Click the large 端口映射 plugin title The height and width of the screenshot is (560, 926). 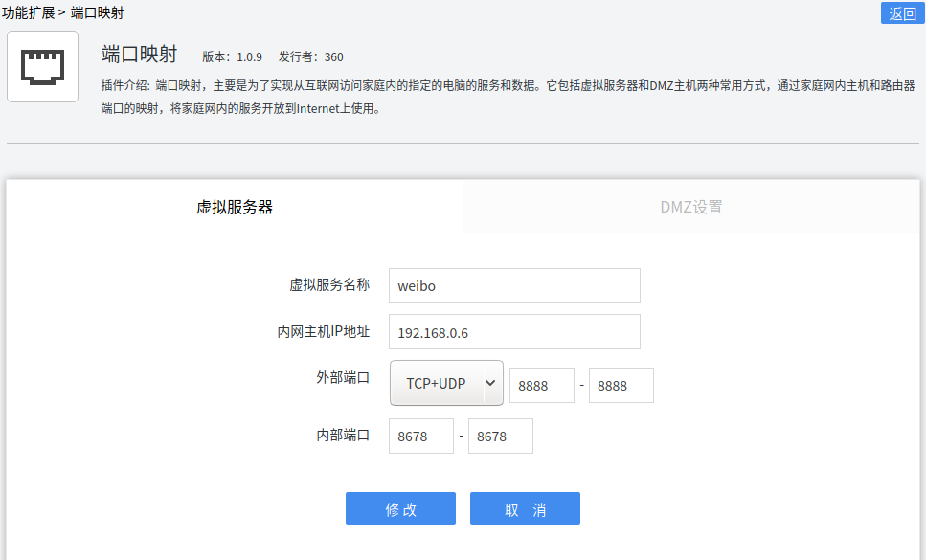click(140, 54)
